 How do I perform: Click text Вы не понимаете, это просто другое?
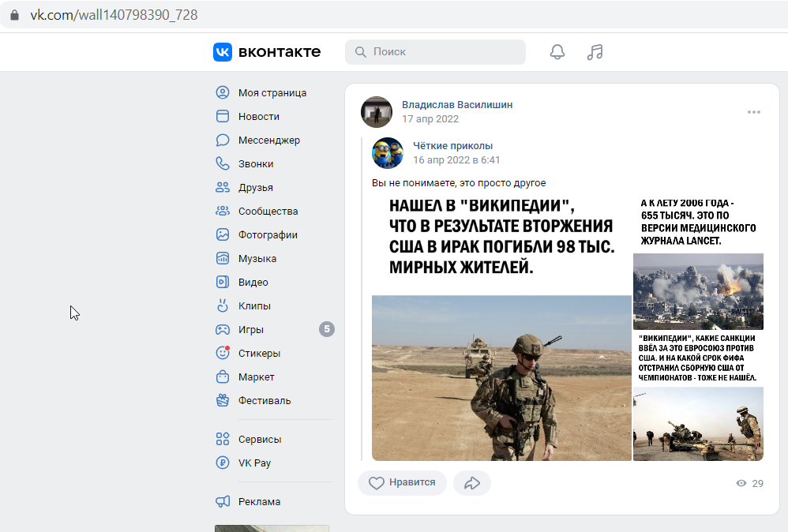[459, 183]
